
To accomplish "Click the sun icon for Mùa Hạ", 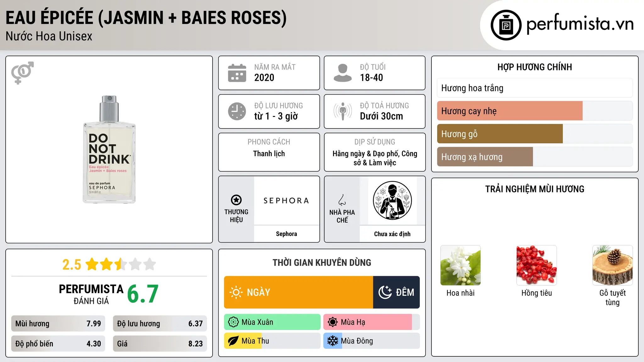I will tap(332, 322).
